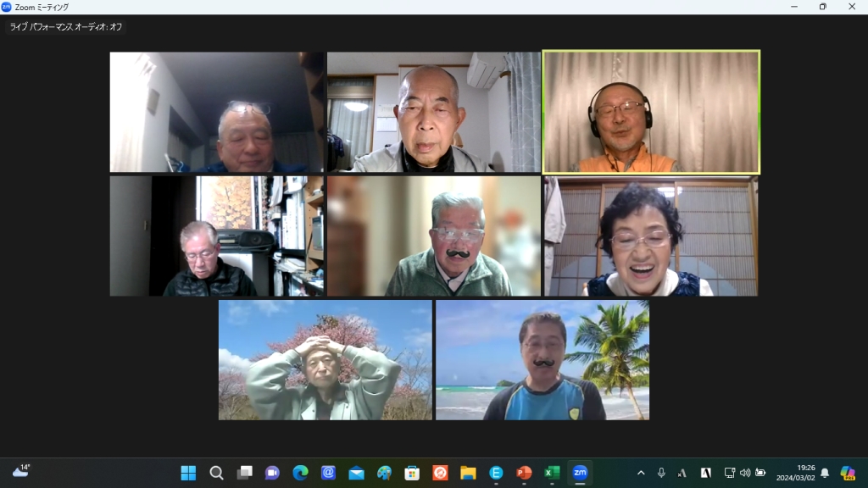Click the live performance audio off label

(66, 26)
